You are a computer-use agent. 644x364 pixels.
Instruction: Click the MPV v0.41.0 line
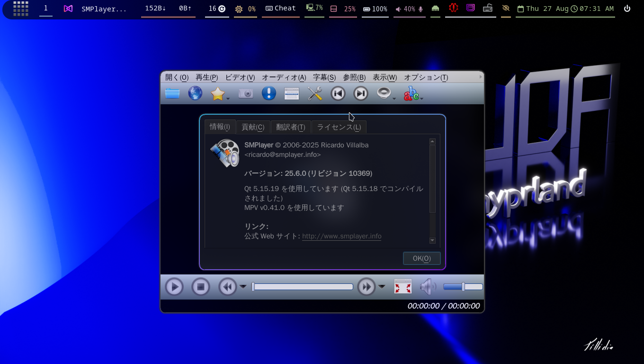pos(294,207)
